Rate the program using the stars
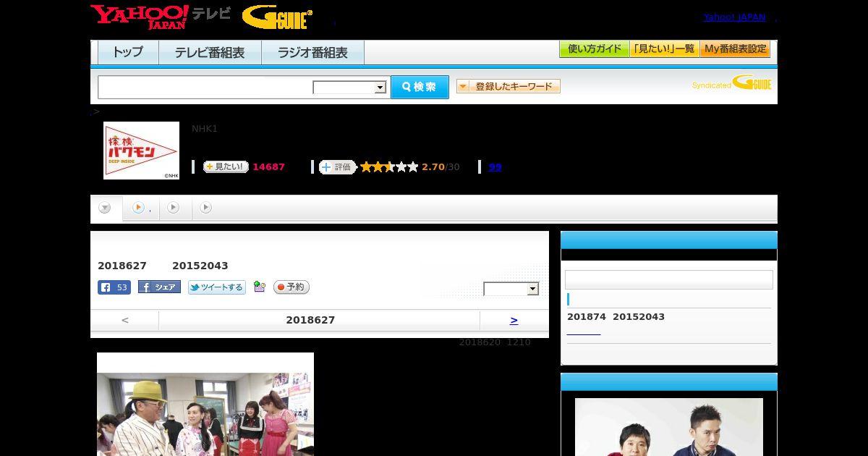Screen dimensions: 868x456 [x=389, y=167]
